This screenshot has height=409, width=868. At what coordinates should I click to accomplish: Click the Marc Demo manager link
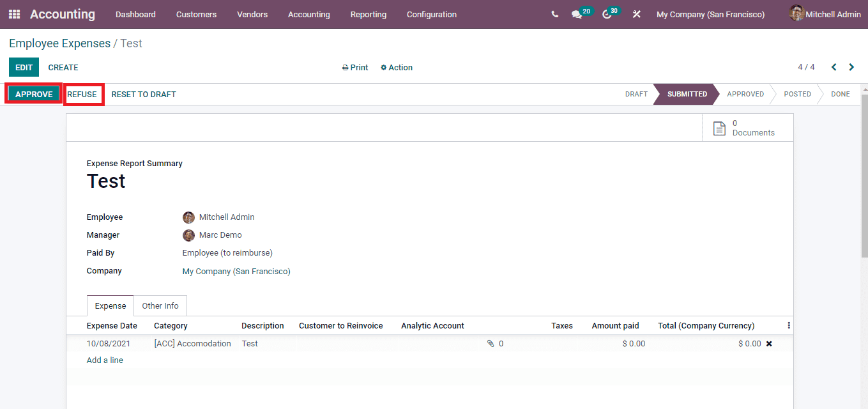click(220, 235)
